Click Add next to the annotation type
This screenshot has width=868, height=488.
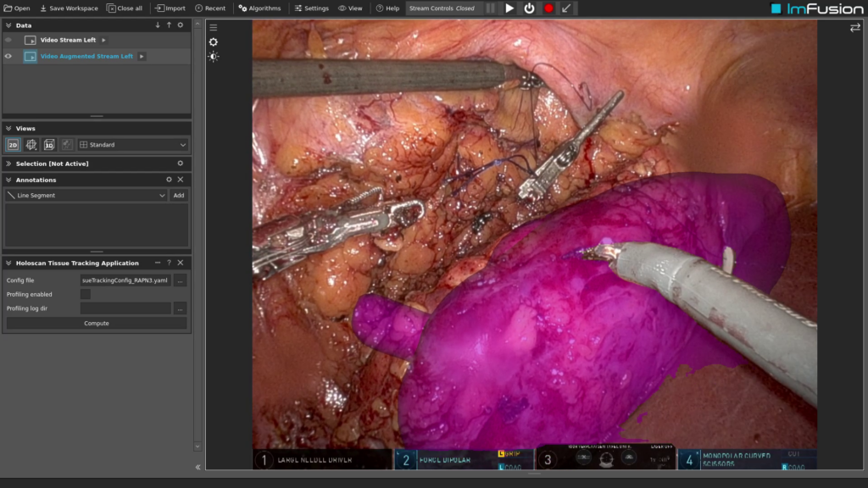(179, 196)
